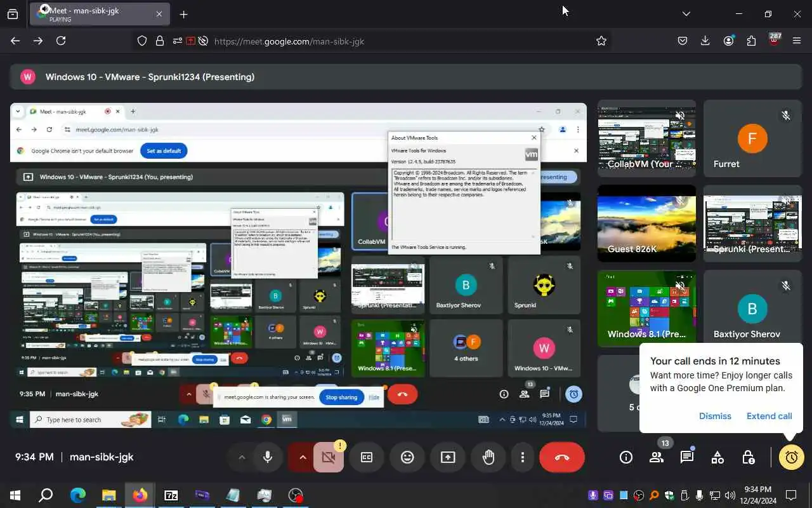Click Extend call link
Viewport: 812px width, 508px height.
tap(769, 416)
